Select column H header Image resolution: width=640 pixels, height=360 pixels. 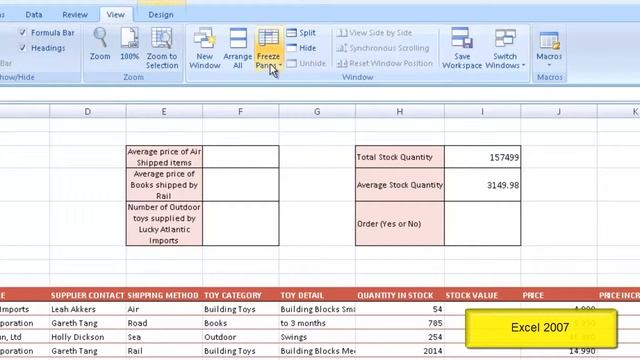pyautogui.click(x=400, y=111)
